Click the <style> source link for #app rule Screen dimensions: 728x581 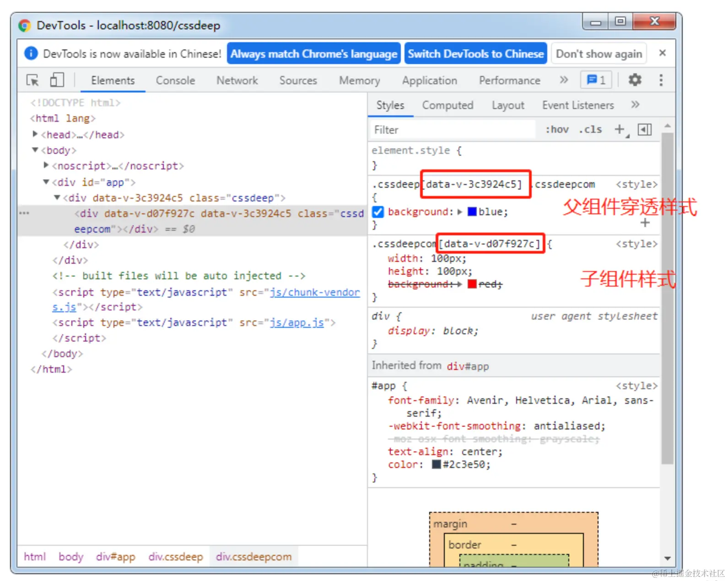[636, 386]
